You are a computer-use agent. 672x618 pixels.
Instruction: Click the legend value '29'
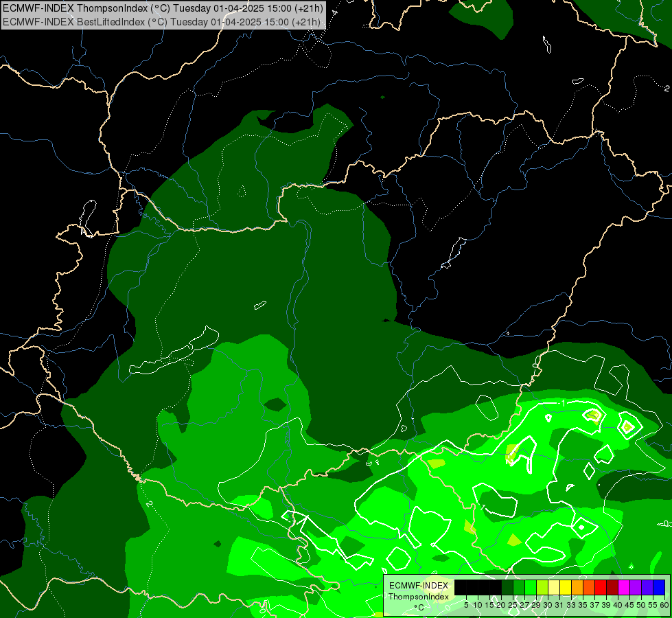(535, 605)
